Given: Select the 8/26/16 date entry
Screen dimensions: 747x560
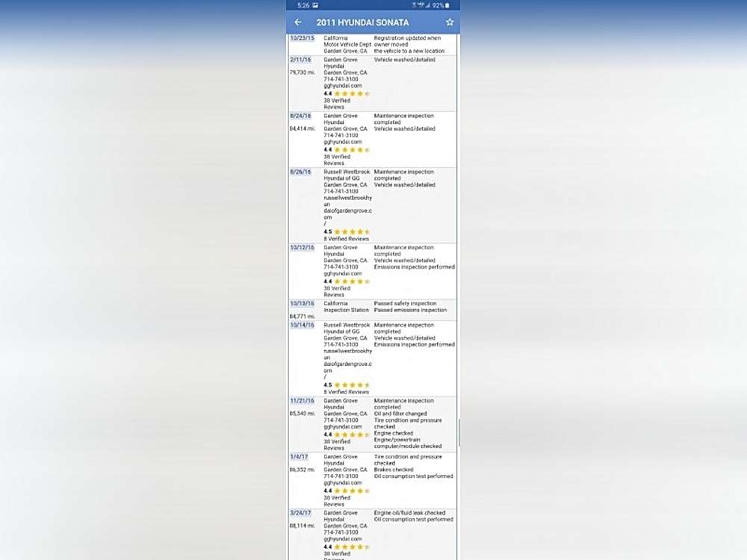Looking at the screenshot, I should point(300,172).
